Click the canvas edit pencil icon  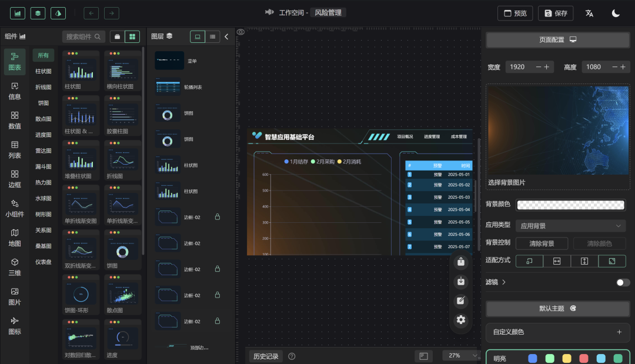click(461, 301)
